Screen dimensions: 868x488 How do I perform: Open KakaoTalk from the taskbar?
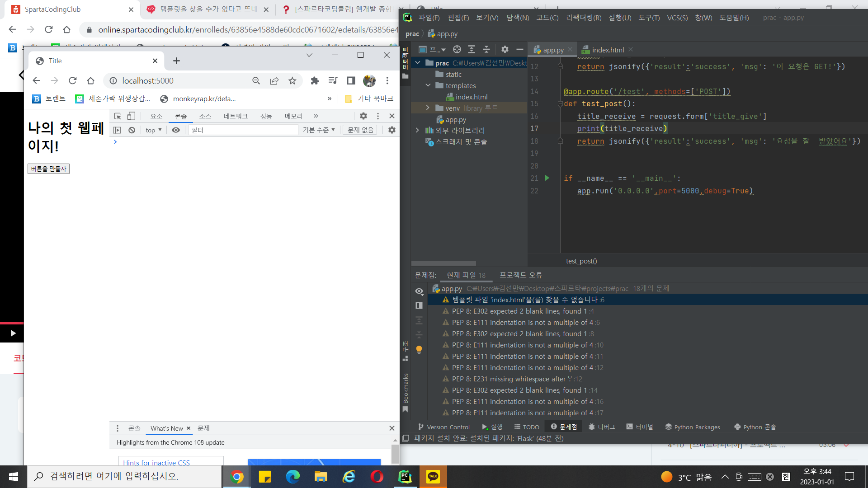pyautogui.click(x=433, y=477)
